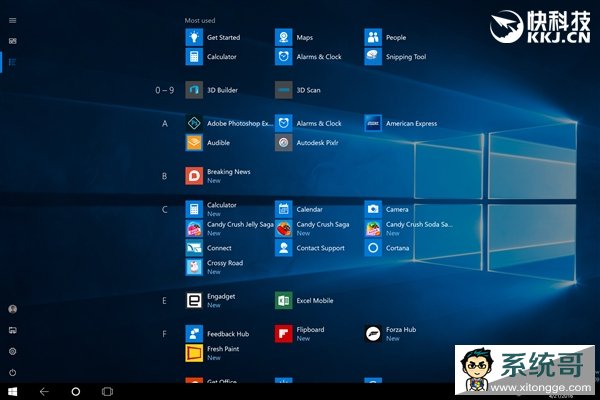600x400 pixels.
Task: Open the user account picture
Action: [x=13, y=309]
